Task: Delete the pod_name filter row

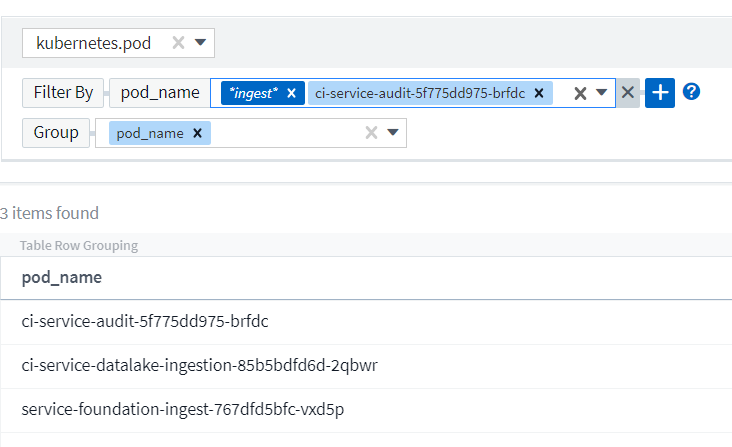Action: (627, 93)
